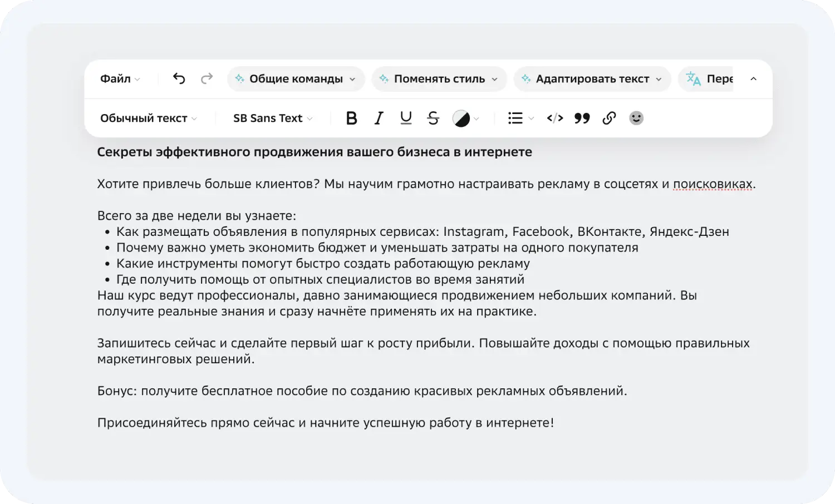Toggle bold formatting
The height and width of the screenshot is (504, 835).
click(351, 118)
